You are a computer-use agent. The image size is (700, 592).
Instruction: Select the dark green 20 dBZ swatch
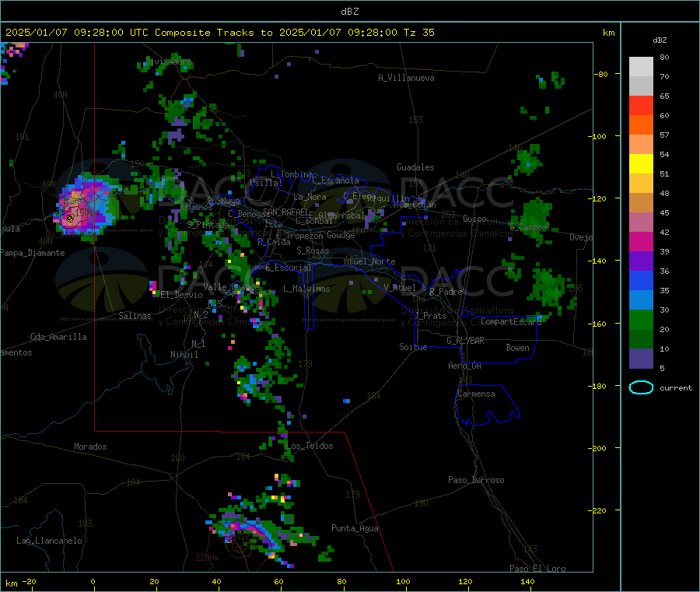(641, 339)
